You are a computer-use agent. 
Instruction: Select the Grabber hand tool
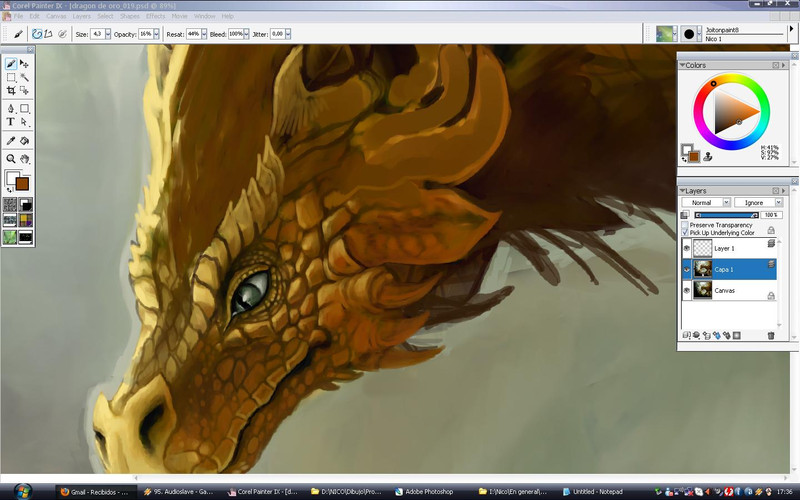24,159
